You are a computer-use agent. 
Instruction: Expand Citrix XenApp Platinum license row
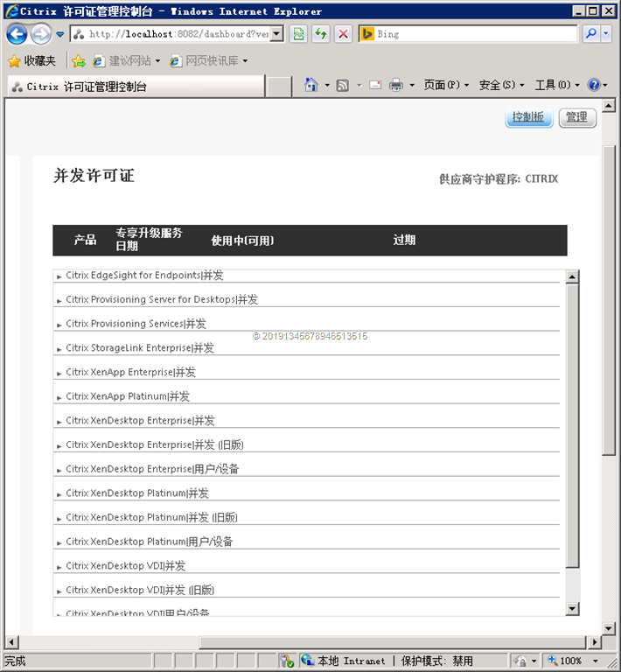59,397
